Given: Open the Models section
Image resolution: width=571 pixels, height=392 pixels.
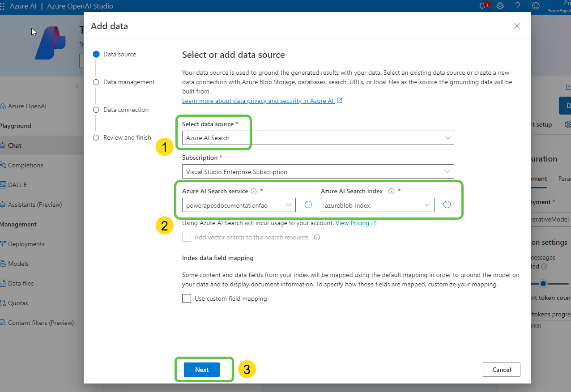Looking at the screenshot, I should tap(20, 263).
